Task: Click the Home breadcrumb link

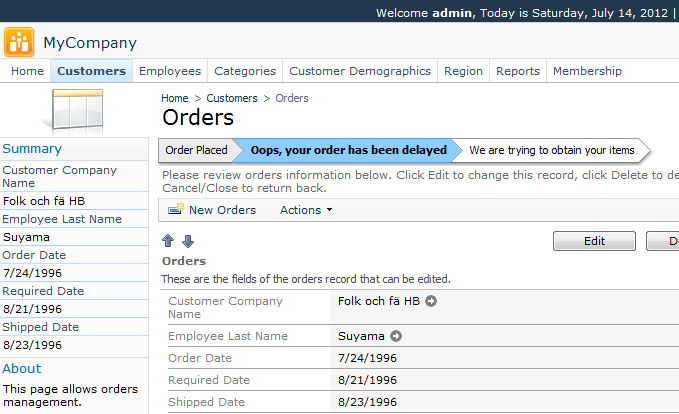Action: click(x=175, y=98)
